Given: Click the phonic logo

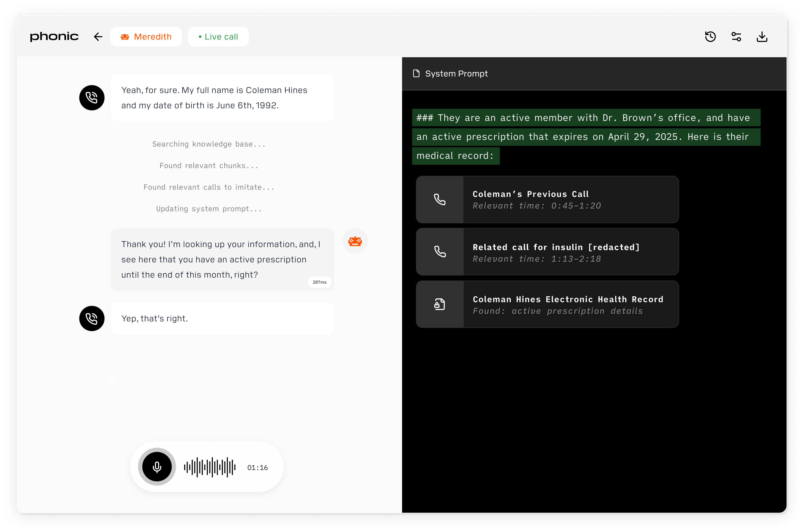Looking at the screenshot, I should (x=54, y=37).
